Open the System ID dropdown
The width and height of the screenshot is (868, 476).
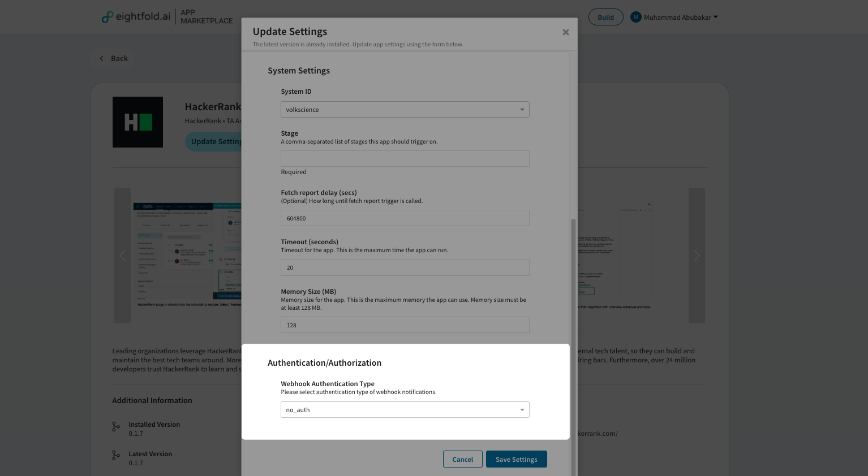(x=405, y=110)
